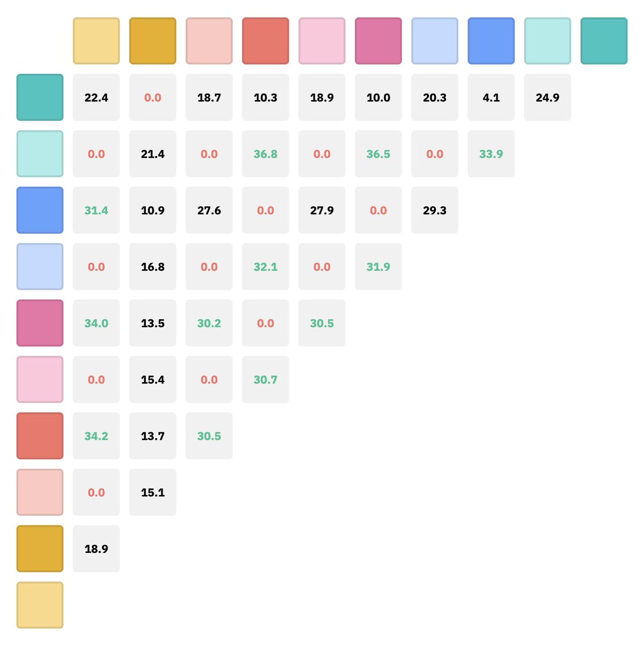The image size is (644, 646).
Task: Click the 20.3 contrast cell
Action: (435, 97)
